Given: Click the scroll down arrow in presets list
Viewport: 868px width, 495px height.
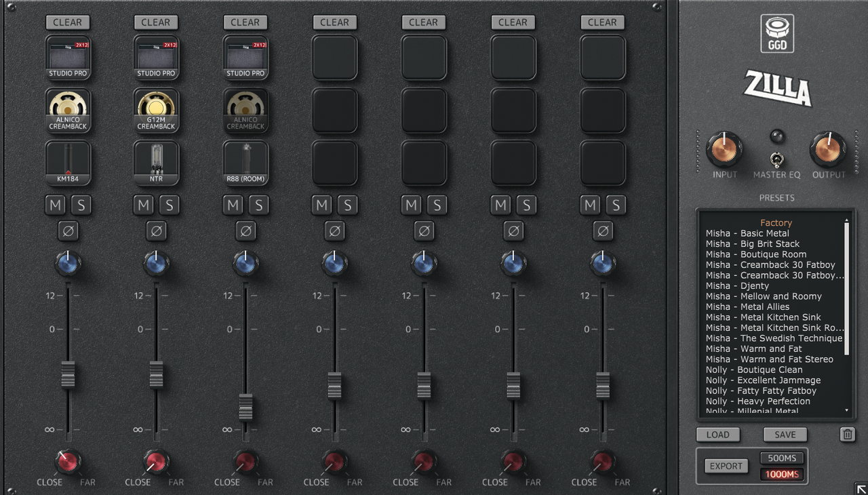Looking at the screenshot, I should (846, 410).
